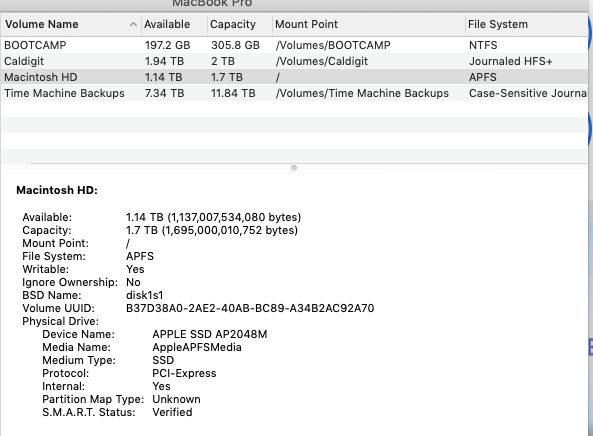Screen dimensions: 593x436
Task: Sort by the Capacity column header
Action: pyautogui.click(x=240, y=24)
